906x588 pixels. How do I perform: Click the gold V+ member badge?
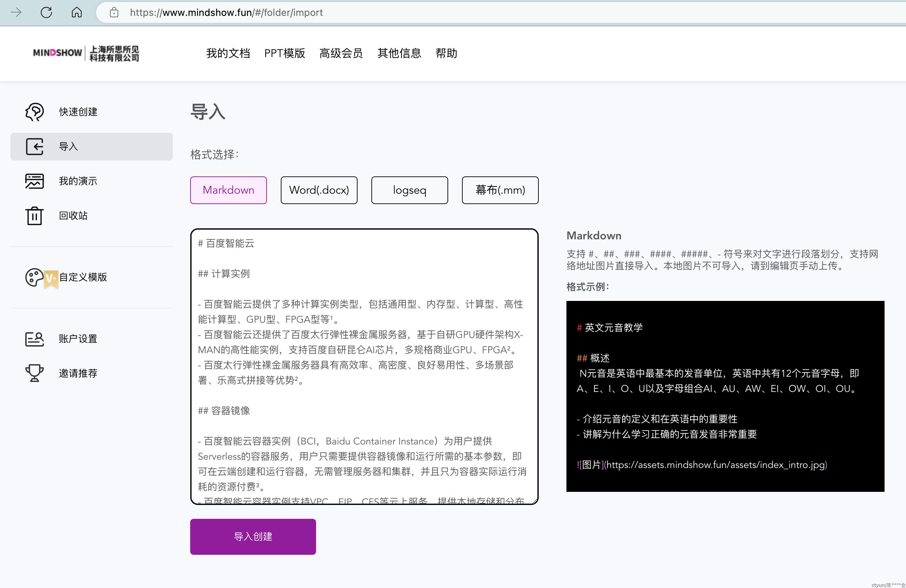click(x=51, y=279)
